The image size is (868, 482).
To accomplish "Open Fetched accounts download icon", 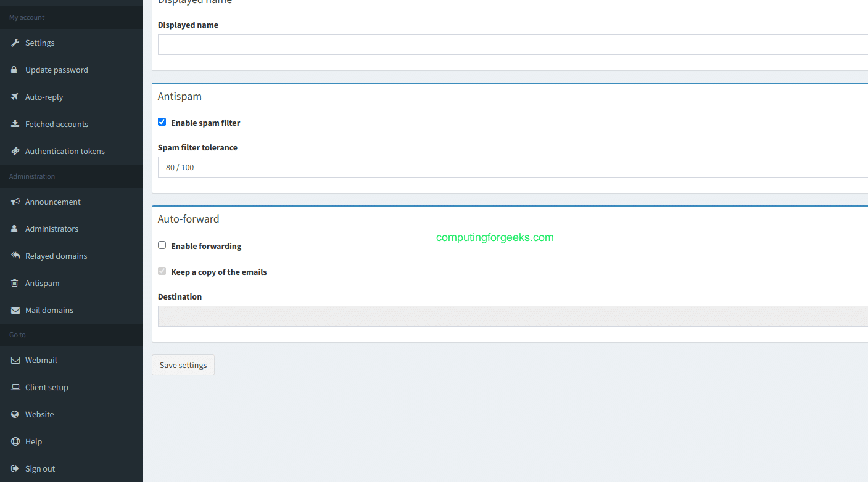I will (x=14, y=124).
